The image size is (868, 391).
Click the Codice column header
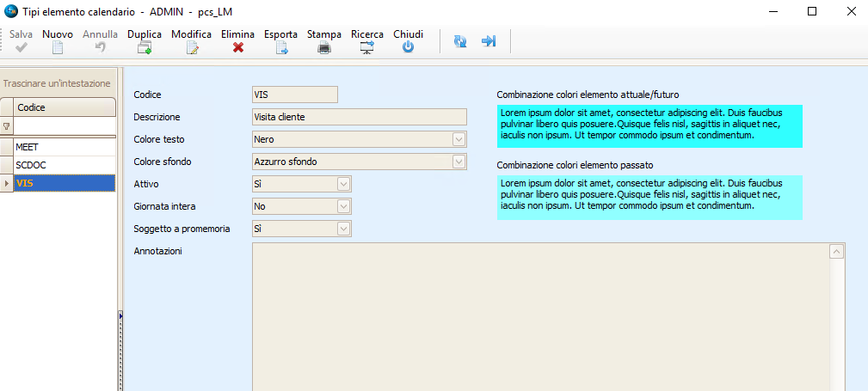(64, 107)
